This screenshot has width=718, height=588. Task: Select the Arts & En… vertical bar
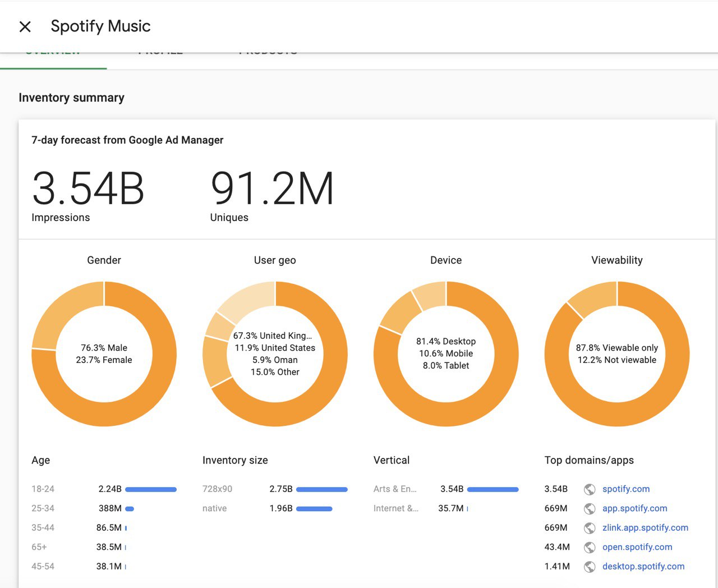point(493,490)
